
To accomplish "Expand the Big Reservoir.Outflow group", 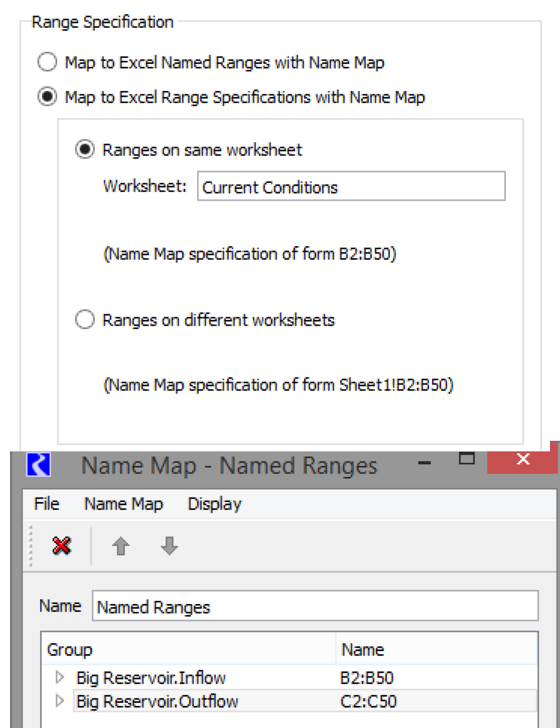I will (x=60, y=701).
